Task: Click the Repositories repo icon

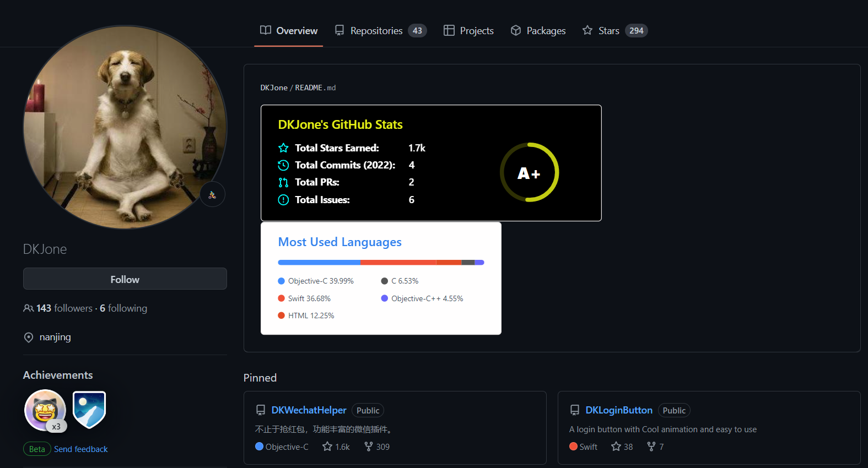Action: pos(339,30)
